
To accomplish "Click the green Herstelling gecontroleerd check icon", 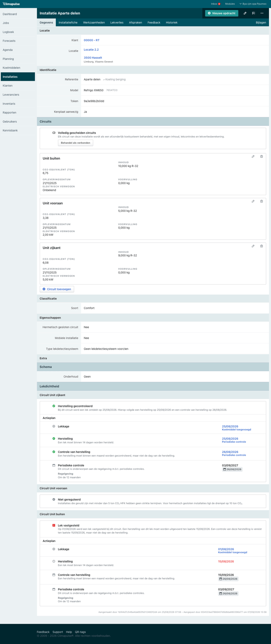I will 54,406.
